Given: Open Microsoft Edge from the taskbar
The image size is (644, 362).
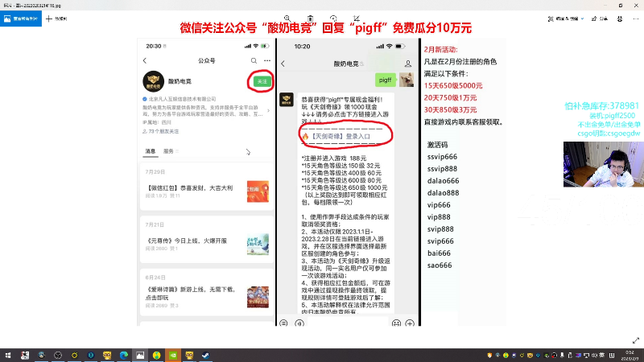Looking at the screenshot, I should (124, 355).
